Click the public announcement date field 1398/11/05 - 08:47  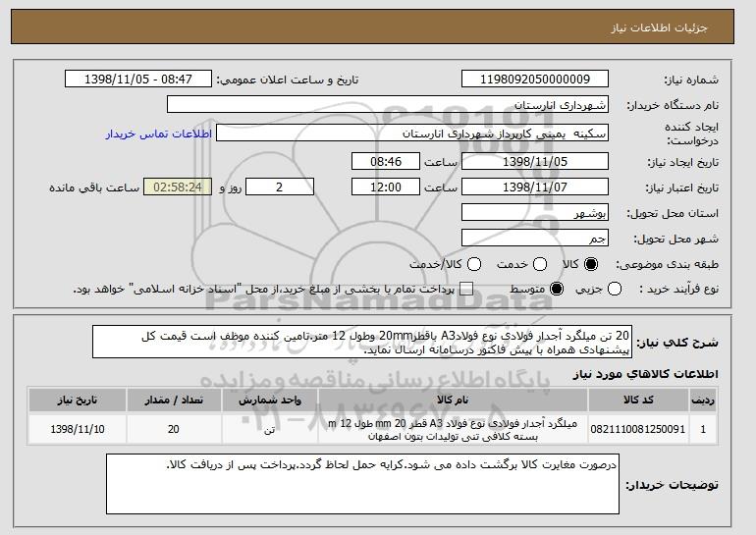point(138,80)
